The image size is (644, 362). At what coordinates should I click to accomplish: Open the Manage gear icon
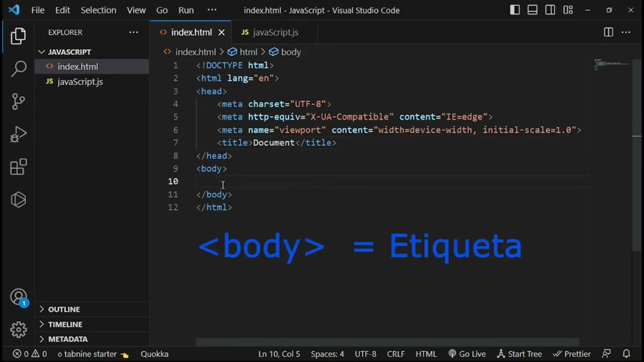(x=19, y=330)
